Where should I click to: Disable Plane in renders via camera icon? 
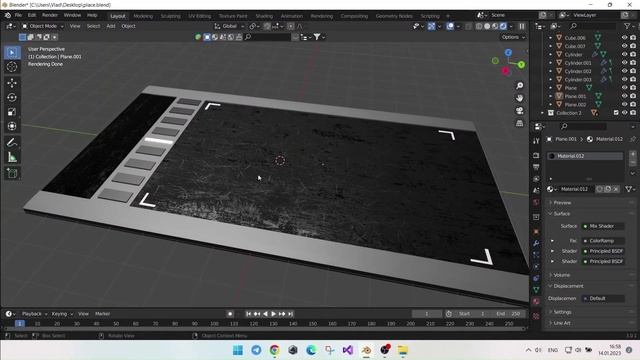(x=633, y=88)
